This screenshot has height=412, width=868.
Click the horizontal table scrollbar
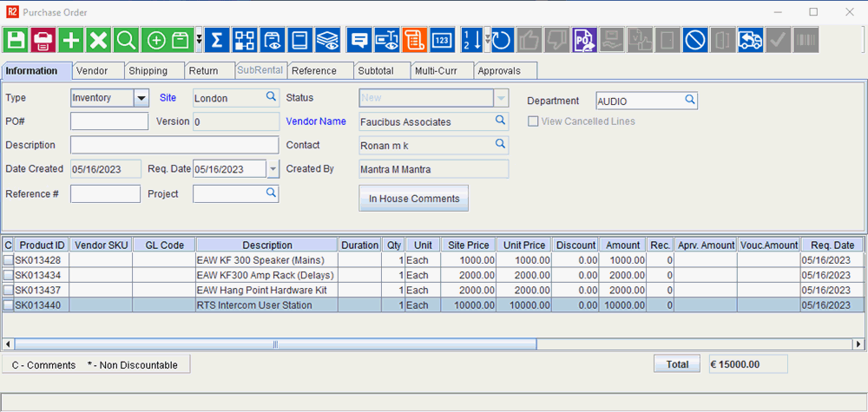[275, 344]
